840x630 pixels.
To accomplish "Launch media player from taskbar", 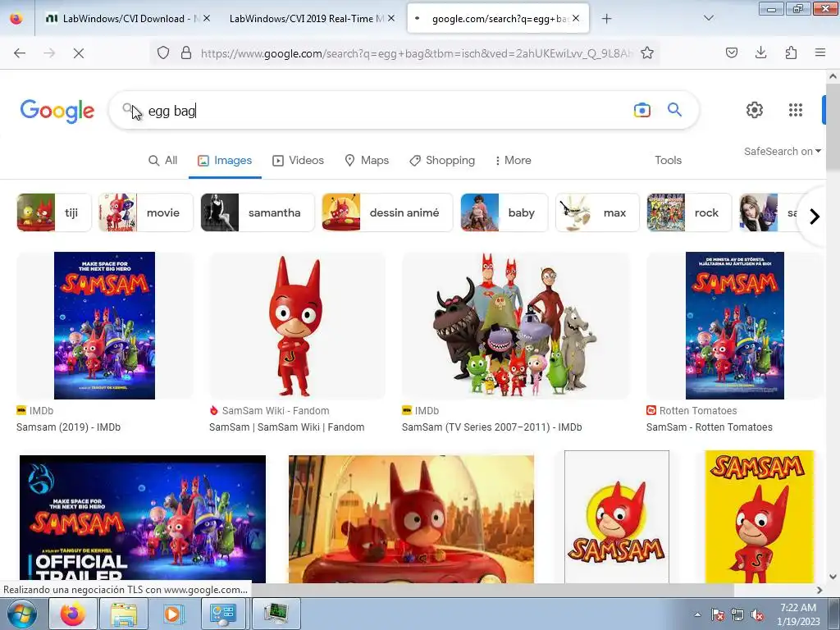I will click(172, 614).
